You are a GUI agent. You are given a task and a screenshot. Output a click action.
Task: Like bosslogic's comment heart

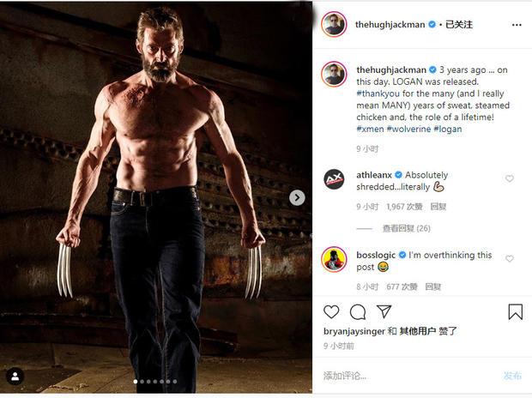(x=510, y=258)
